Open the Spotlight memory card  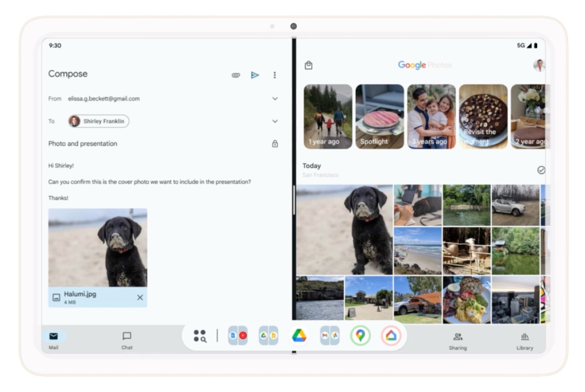[x=380, y=117]
